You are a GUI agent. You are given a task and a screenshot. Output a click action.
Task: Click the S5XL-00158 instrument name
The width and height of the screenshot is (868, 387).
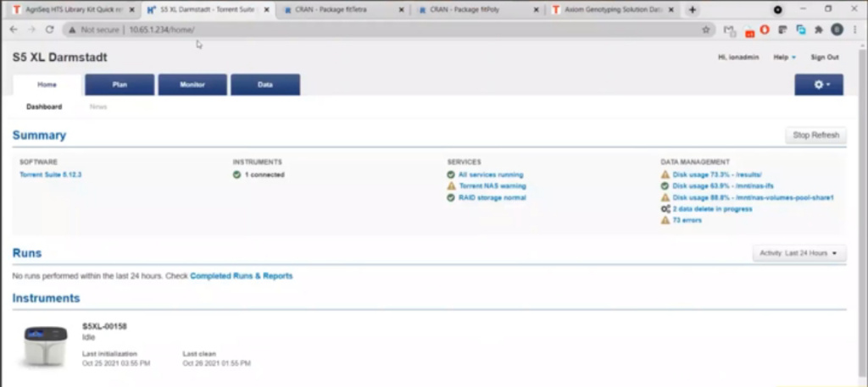click(104, 326)
